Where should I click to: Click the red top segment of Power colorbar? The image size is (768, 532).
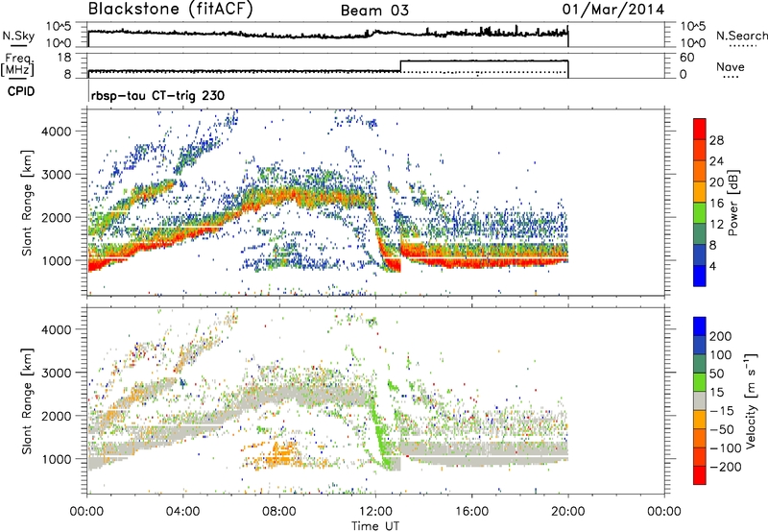[700, 129]
